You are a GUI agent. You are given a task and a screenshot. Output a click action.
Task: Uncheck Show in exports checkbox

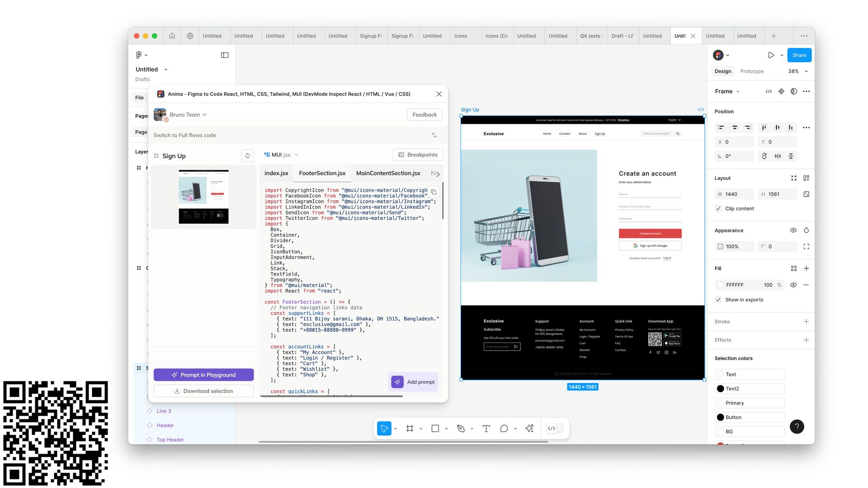click(718, 300)
